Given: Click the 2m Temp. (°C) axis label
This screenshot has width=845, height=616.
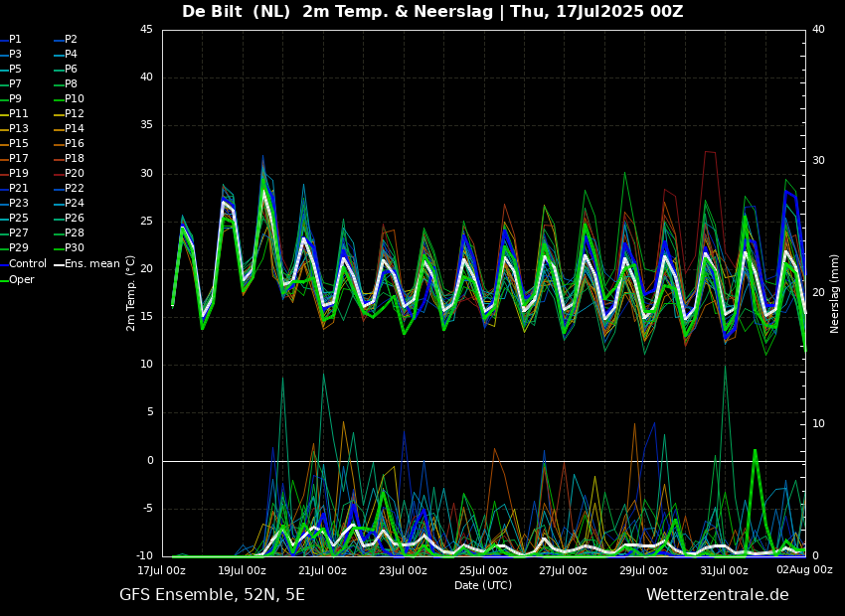Looking at the screenshot, I should 130,292.
